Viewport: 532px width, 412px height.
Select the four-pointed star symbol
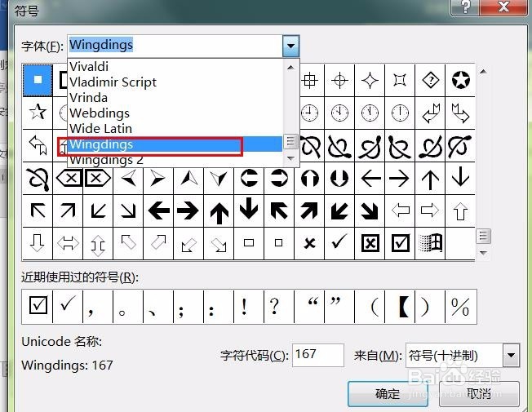(x=370, y=81)
